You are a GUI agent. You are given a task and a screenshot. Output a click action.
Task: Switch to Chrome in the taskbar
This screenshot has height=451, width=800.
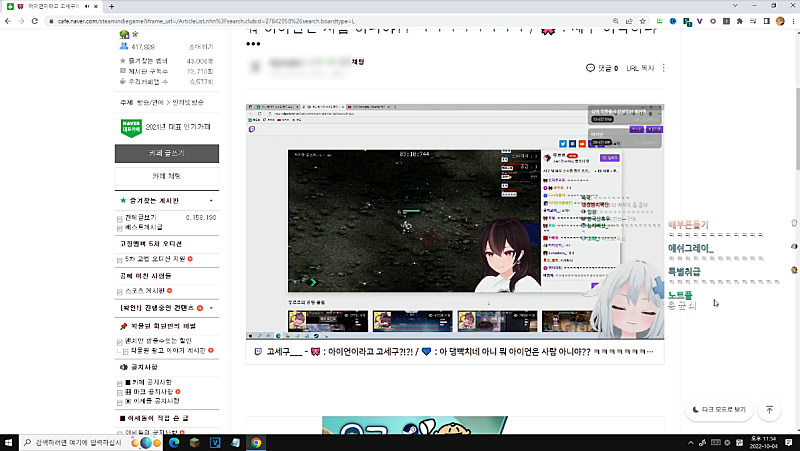tap(256, 442)
